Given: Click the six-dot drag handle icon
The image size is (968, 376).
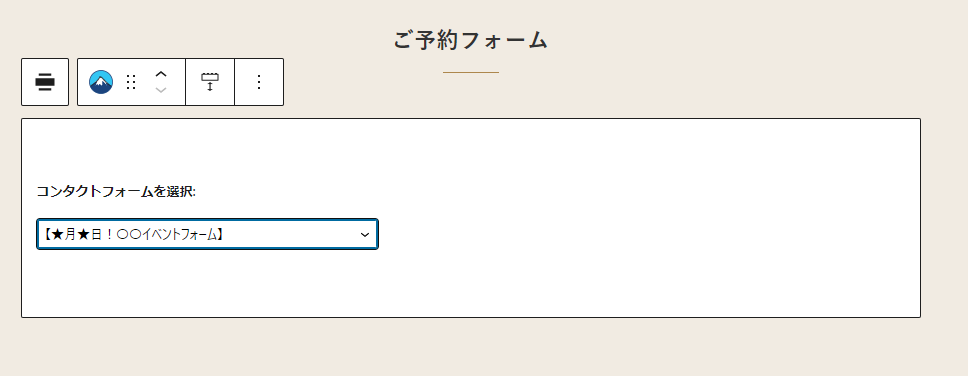Looking at the screenshot, I should tap(131, 82).
